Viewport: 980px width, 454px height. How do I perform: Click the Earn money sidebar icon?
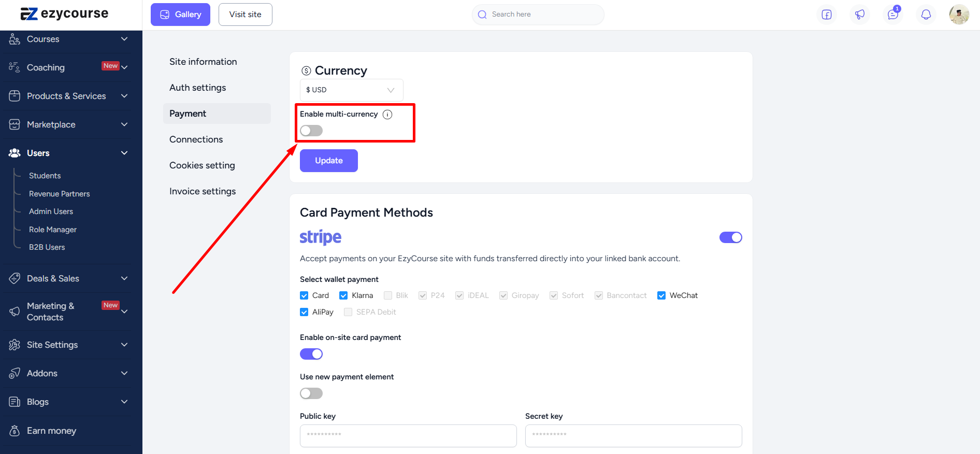pyautogui.click(x=15, y=431)
